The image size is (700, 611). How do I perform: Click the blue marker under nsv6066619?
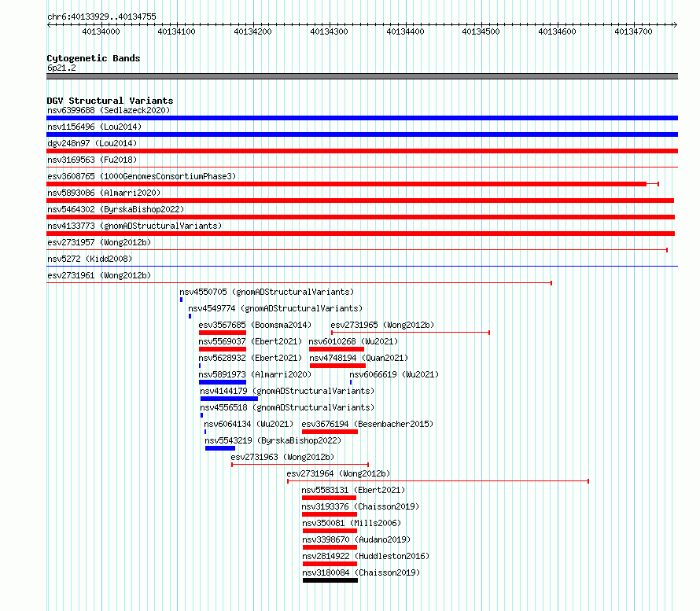351,382
